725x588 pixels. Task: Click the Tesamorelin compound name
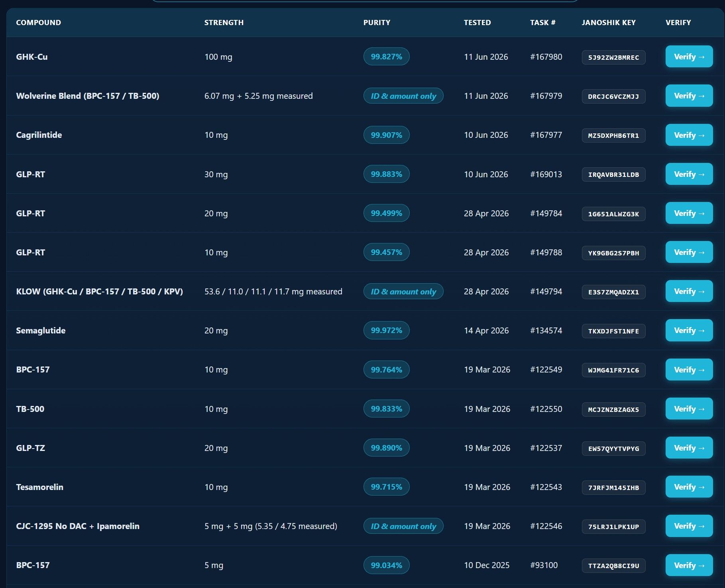39,487
